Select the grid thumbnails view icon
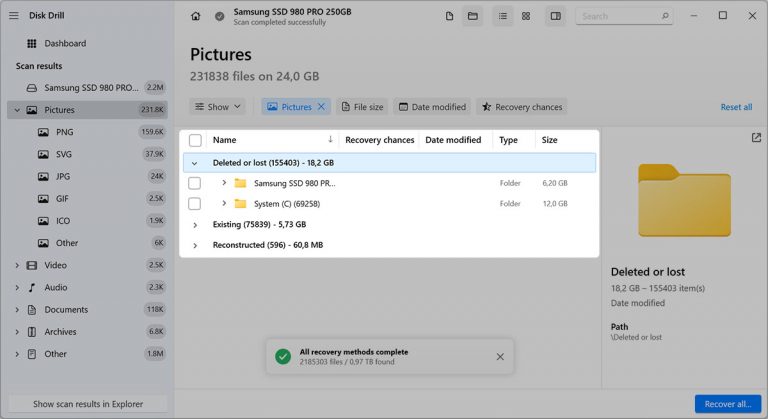The height and width of the screenshot is (419, 768). point(526,16)
